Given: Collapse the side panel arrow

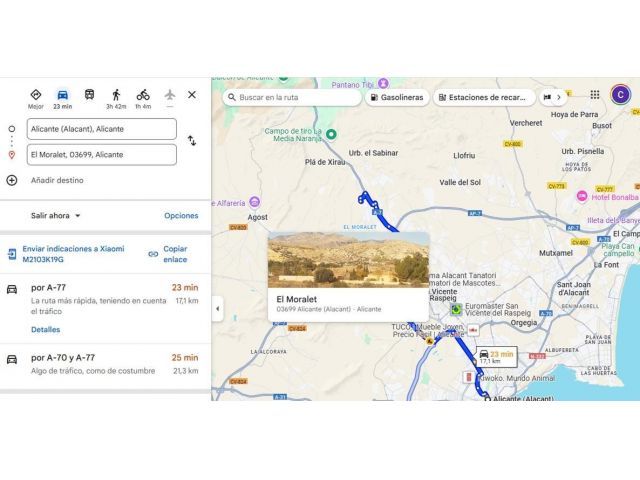Looking at the screenshot, I should pos(218,309).
